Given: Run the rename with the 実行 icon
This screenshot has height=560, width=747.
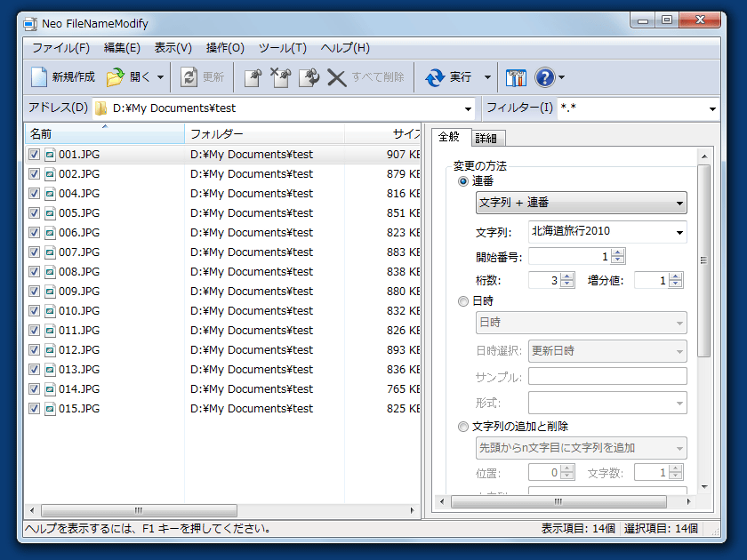Looking at the screenshot, I should pyautogui.click(x=435, y=77).
